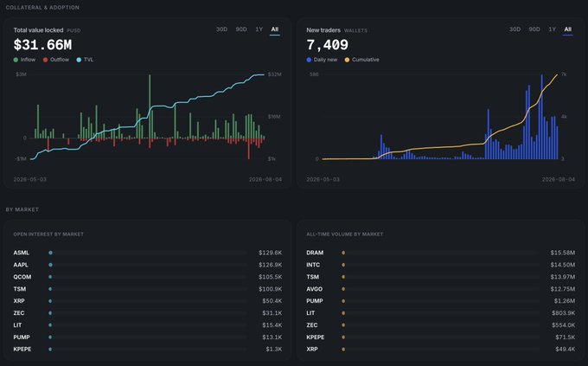Click the Open Interest By Market heading
Viewport: 588px width, 366px height.
[48, 234]
